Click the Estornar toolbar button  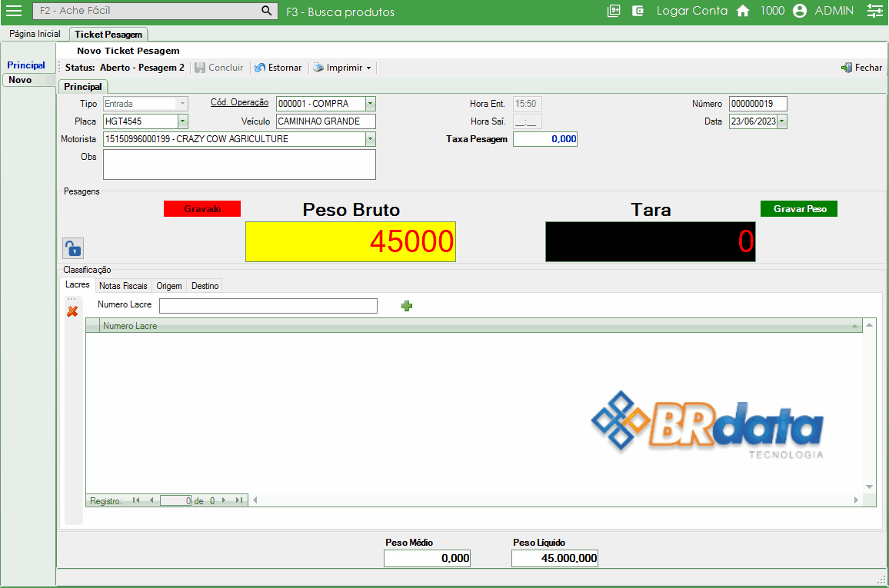(x=278, y=68)
